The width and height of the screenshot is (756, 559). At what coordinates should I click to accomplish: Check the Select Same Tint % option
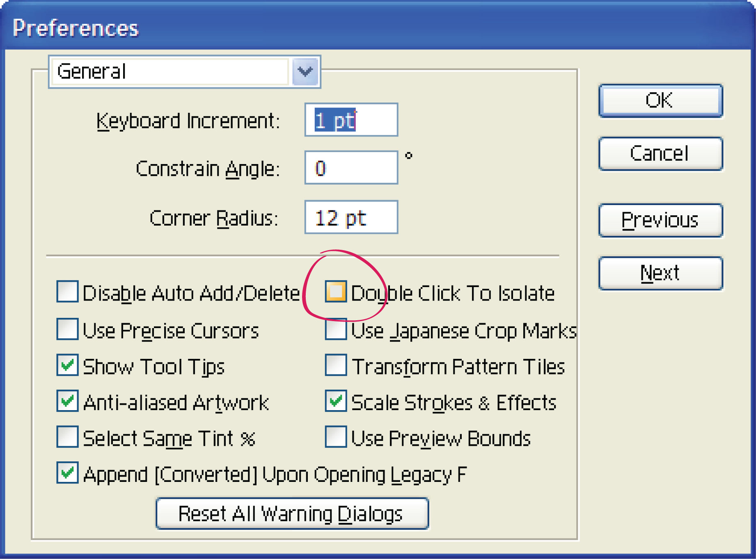pyautogui.click(x=67, y=437)
